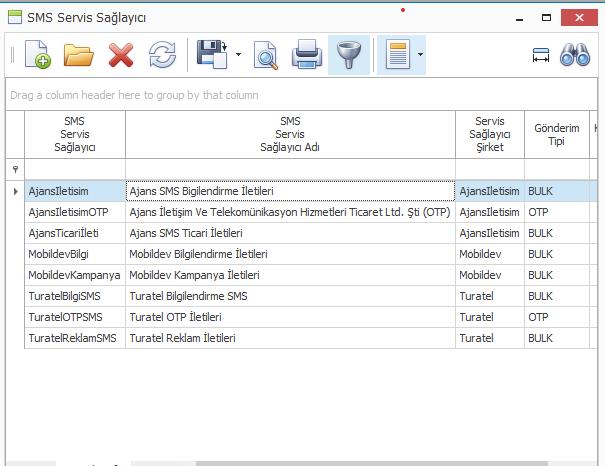The image size is (605, 466).
Task: Click the 'Ajans SMS Ticari İletileri' cell
Action: click(290, 233)
